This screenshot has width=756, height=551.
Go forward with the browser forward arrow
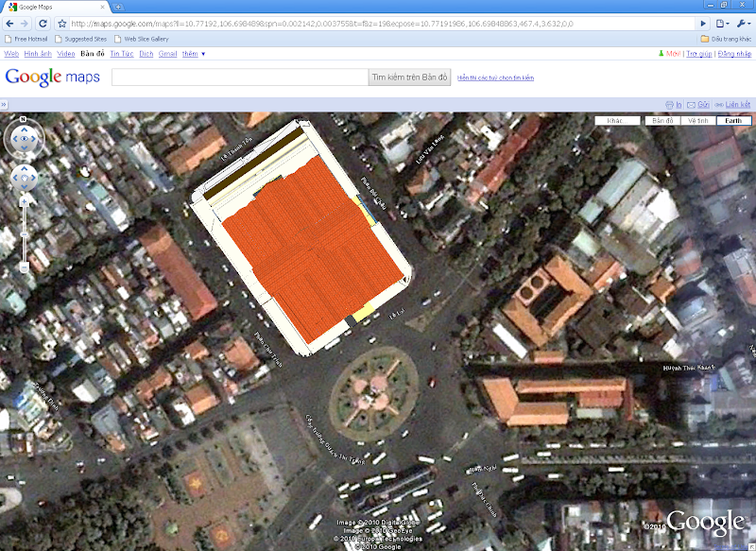26,23
